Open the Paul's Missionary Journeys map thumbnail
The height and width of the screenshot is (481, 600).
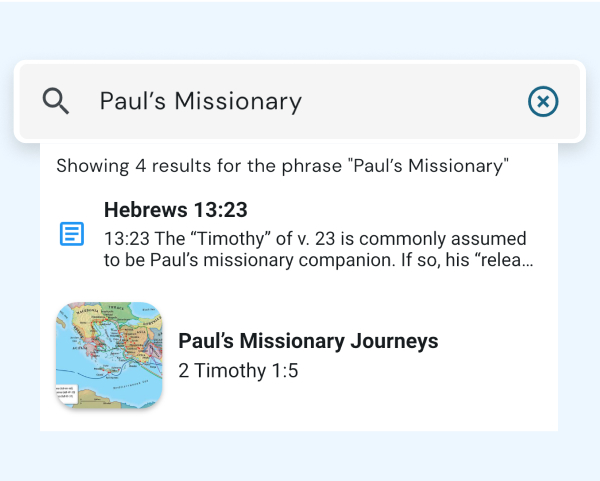pos(109,355)
